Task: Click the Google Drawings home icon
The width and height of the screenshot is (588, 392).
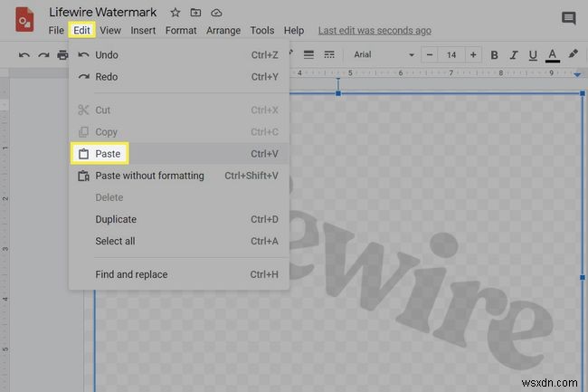Action: [x=24, y=20]
